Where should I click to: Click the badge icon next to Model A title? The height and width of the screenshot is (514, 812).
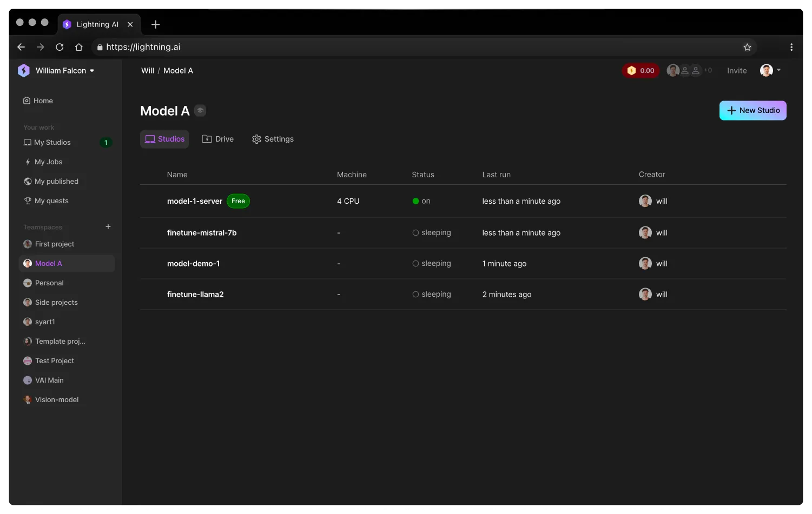(200, 111)
